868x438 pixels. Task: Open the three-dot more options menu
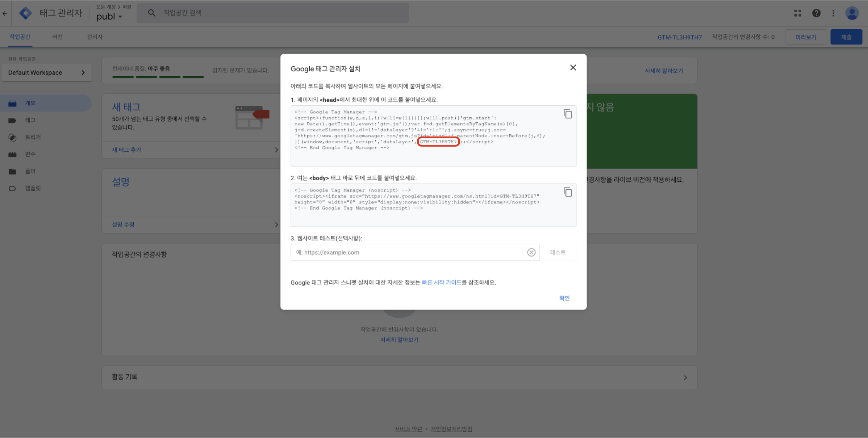833,13
